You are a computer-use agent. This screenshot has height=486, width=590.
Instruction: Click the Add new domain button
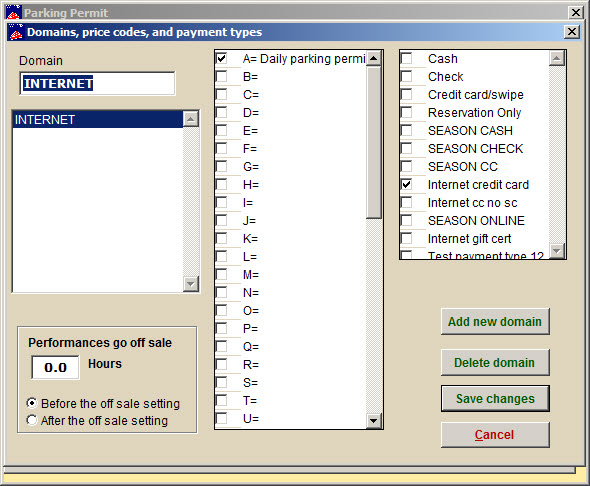(x=495, y=322)
